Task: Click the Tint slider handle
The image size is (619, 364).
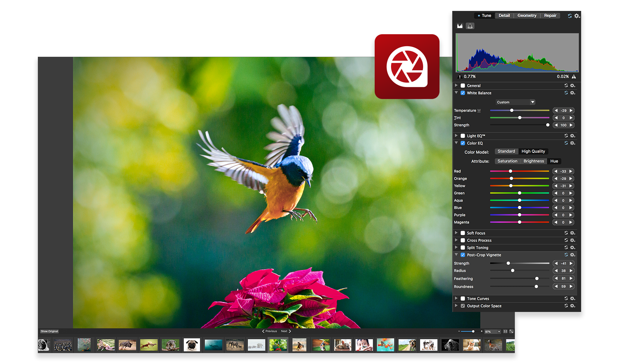Action: click(x=520, y=118)
